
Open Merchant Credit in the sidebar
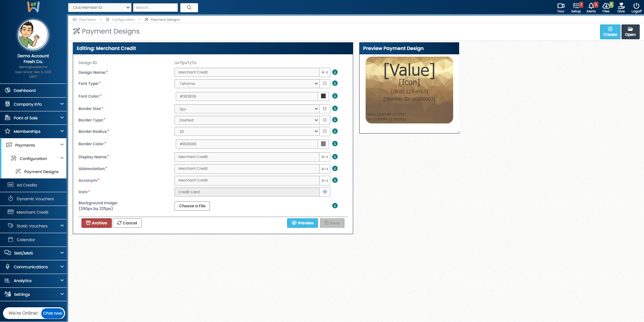[33, 212]
